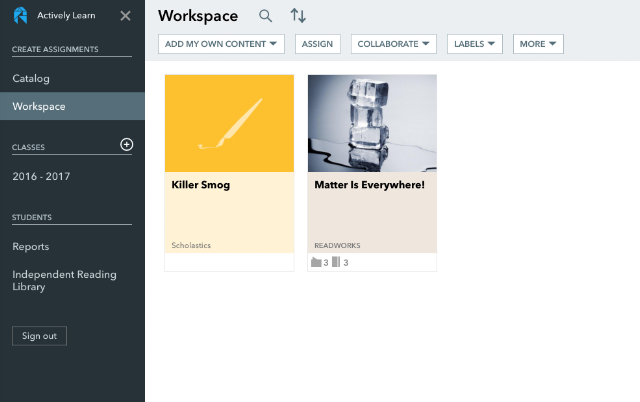Click the folder count icon on Matter card
The width and height of the screenshot is (640, 402).
click(316, 262)
